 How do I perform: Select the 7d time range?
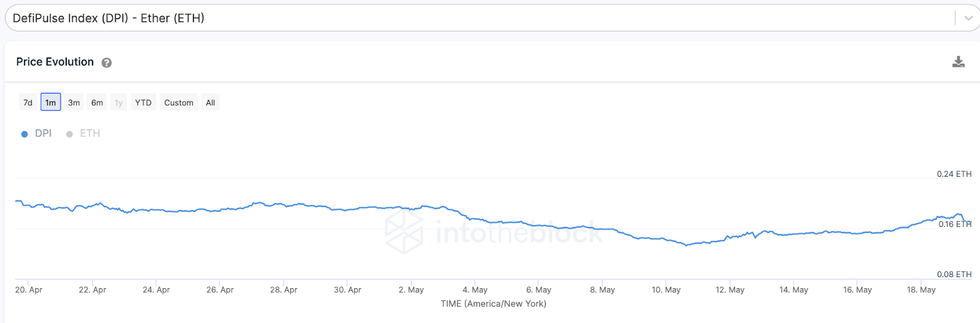point(28,102)
